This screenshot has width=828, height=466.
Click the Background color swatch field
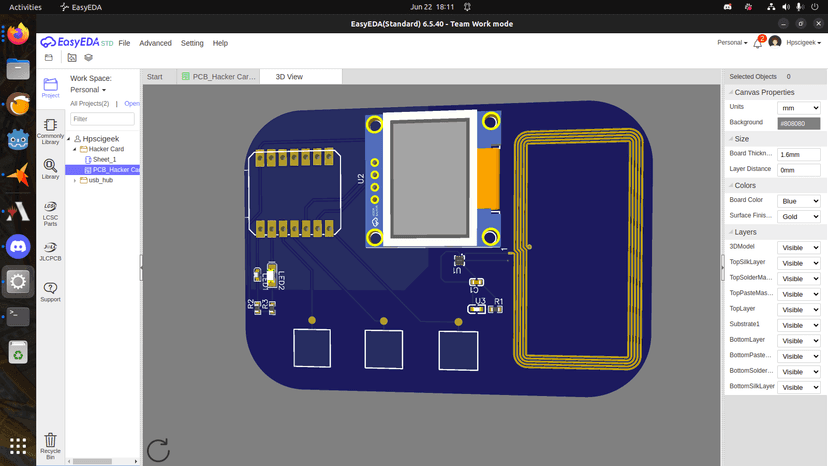(x=798, y=123)
